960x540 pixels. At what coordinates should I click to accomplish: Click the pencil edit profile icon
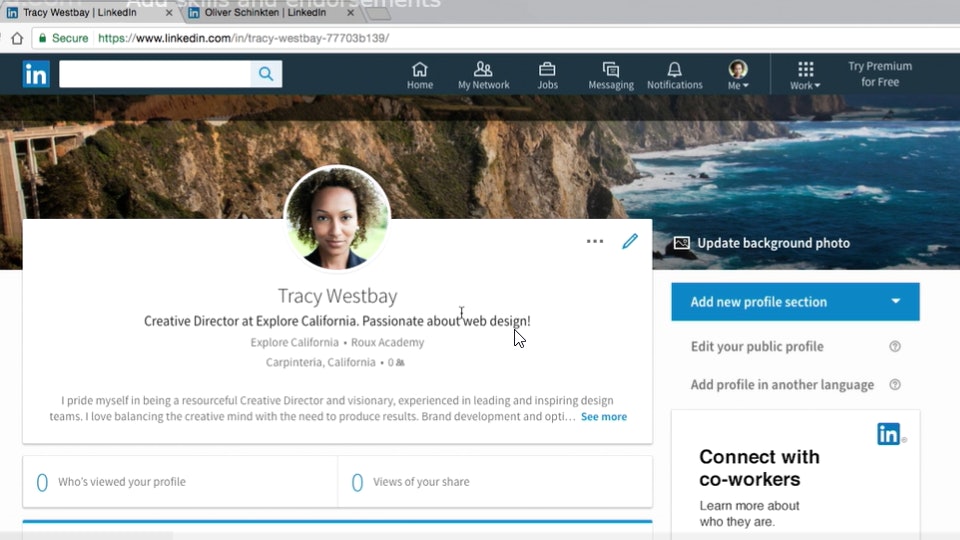[x=630, y=241]
